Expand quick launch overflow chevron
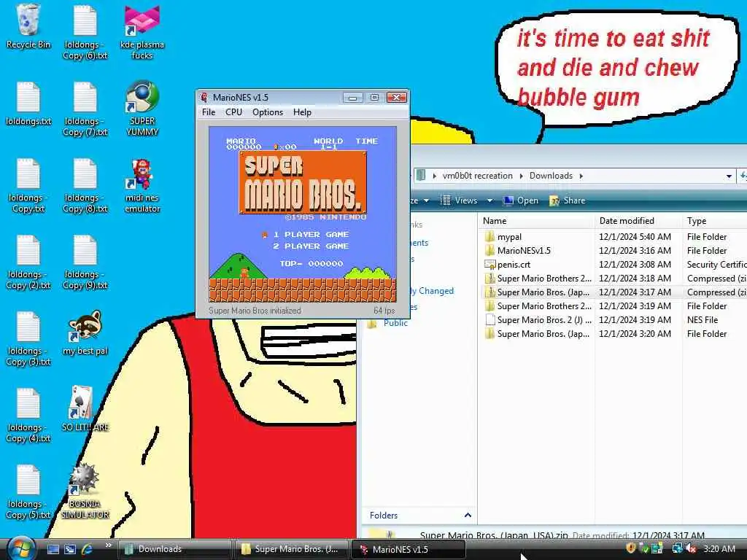This screenshot has height=560, width=747. coord(108,545)
